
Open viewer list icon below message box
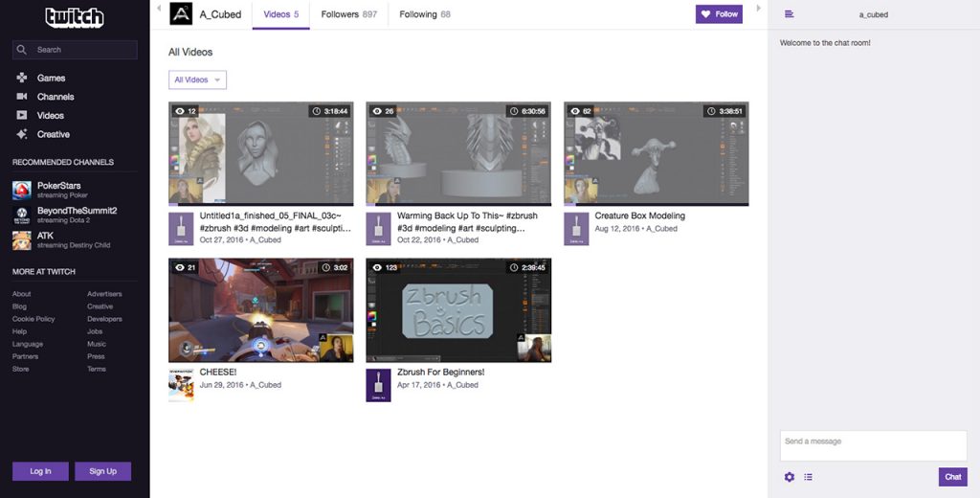[808, 477]
